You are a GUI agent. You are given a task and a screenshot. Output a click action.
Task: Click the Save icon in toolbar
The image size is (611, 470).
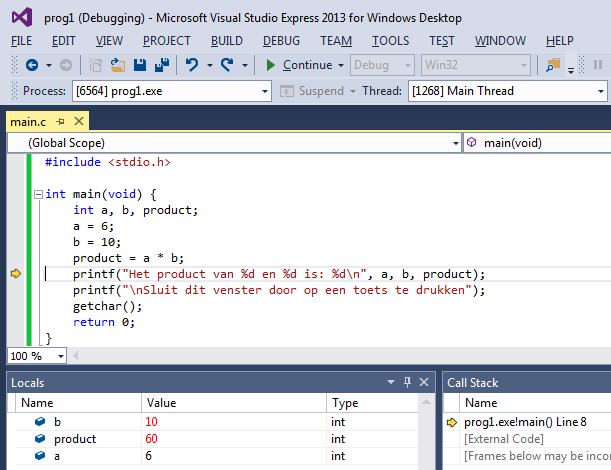pyautogui.click(x=140, y=65)
